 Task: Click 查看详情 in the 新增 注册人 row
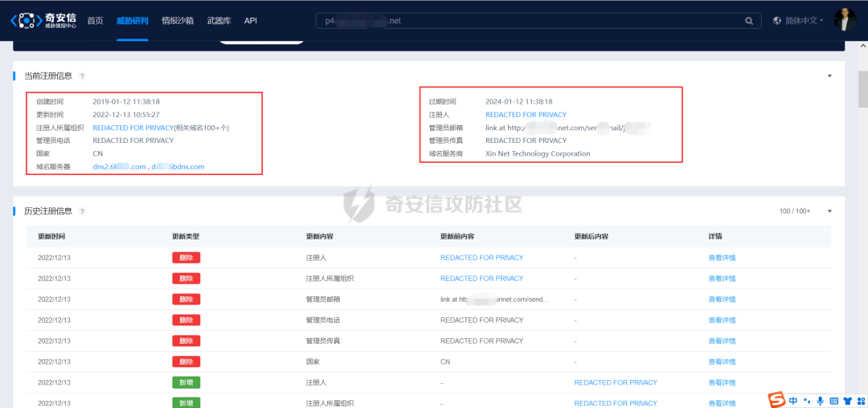[722, 382]
